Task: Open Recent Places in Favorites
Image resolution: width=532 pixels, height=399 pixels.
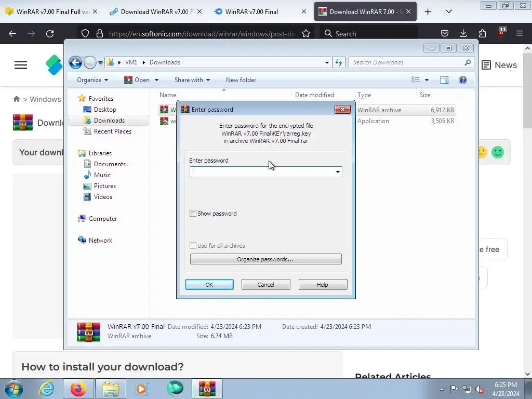Action: click(x=112, y=131)
